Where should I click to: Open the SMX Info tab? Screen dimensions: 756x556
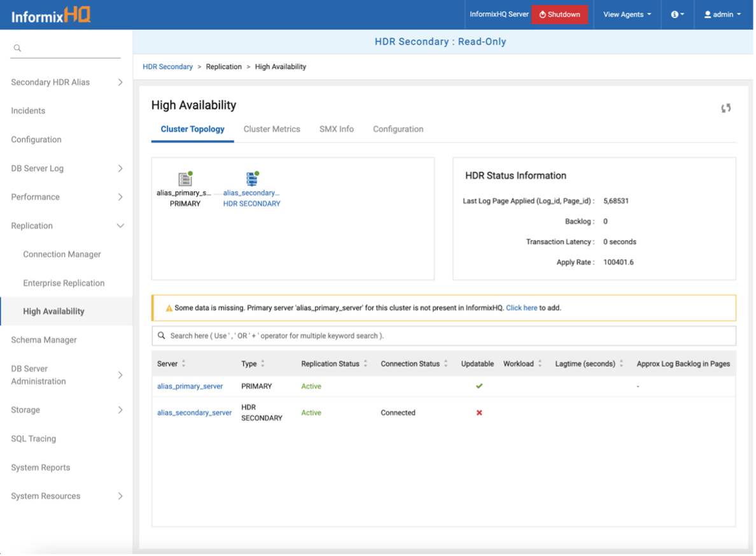tap(336, 129)
